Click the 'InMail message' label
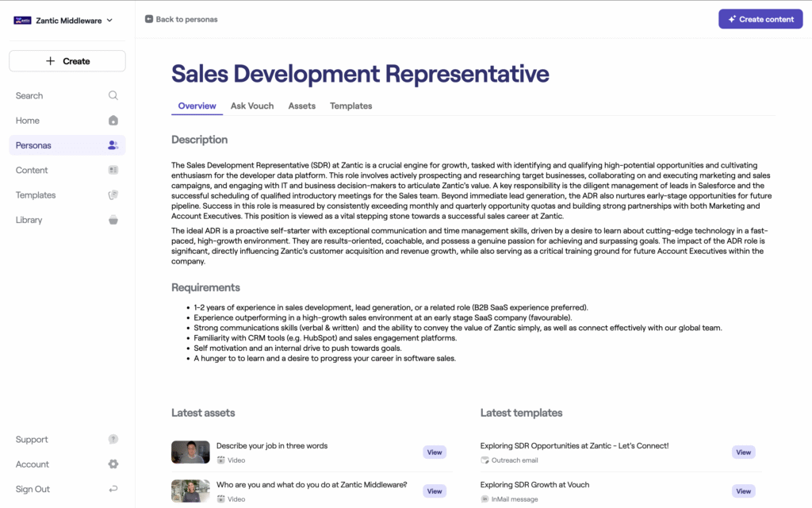The image size is (812, 508). [514, 498]
